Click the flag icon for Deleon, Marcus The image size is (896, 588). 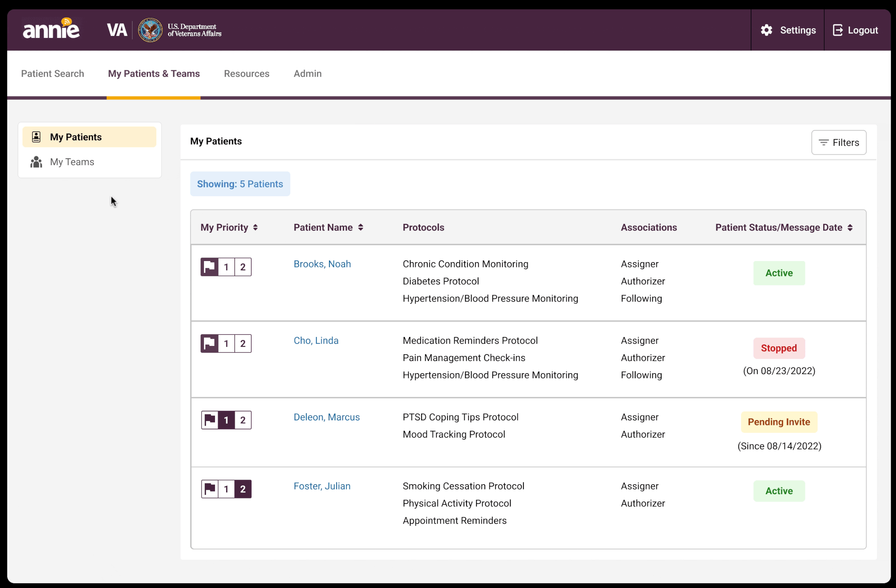coord(210,420)
